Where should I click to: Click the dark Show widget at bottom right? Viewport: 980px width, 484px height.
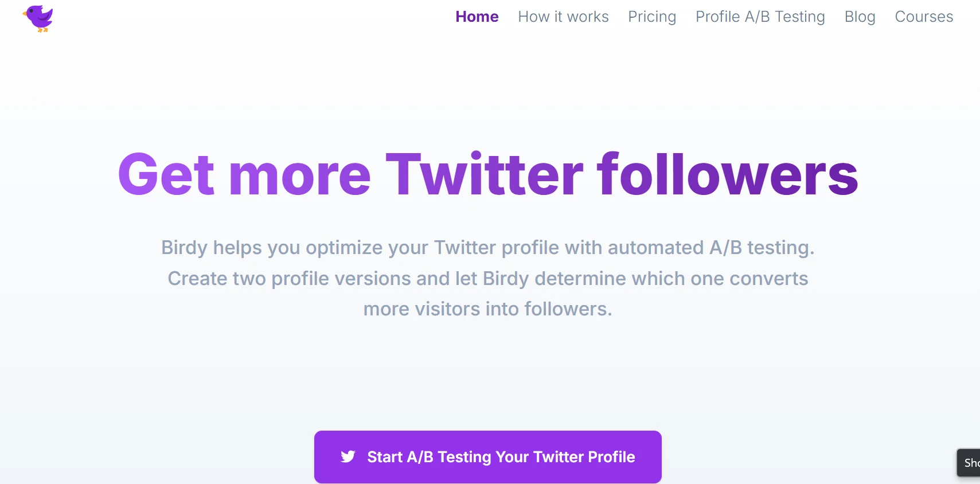(970, 463)
